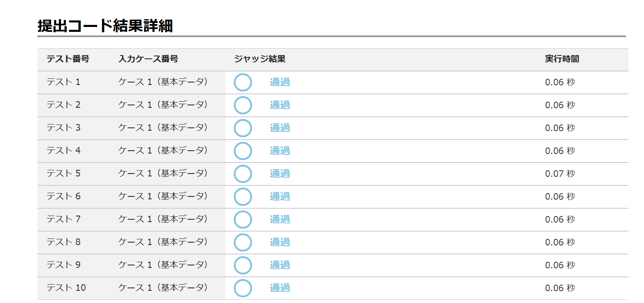
Task: Click the 実行時間 column header
Action: 562,59
